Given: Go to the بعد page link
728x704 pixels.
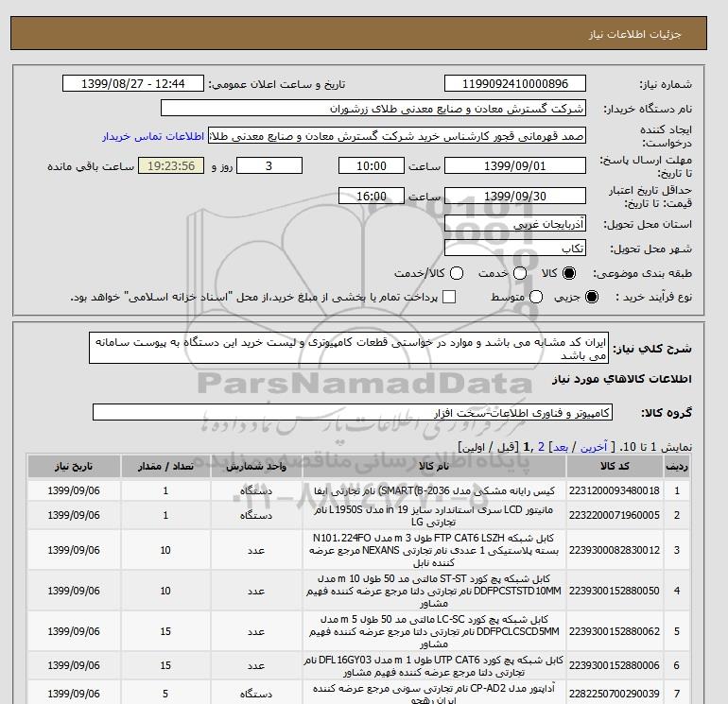Looking at the screenshot, I should tap(561, 447).
